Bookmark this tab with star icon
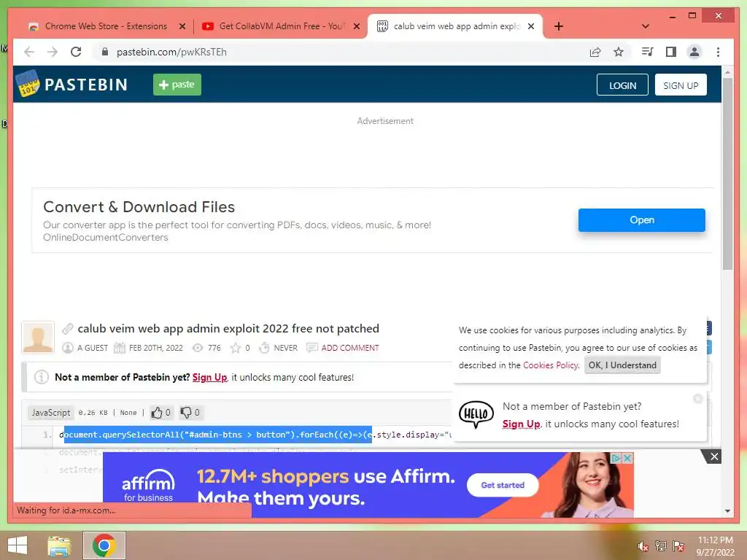Viewport: 747px width, 560px height. click(x=619, y=52)
